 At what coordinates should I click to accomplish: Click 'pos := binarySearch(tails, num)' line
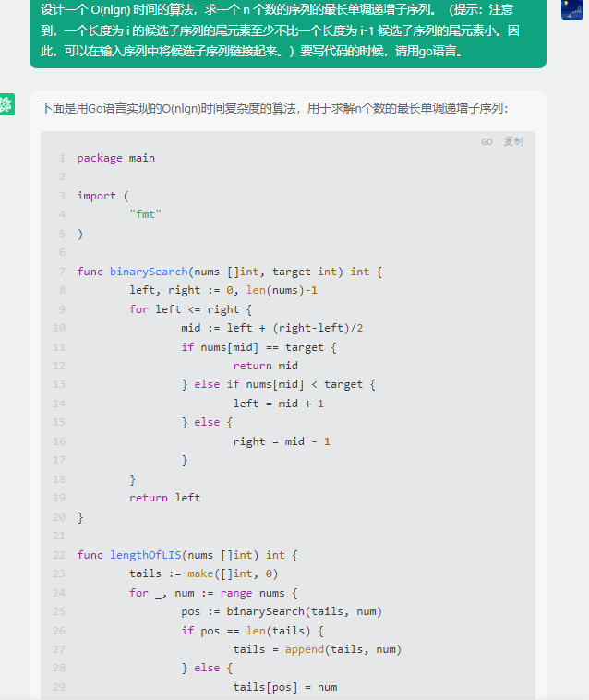click(282, 611)
